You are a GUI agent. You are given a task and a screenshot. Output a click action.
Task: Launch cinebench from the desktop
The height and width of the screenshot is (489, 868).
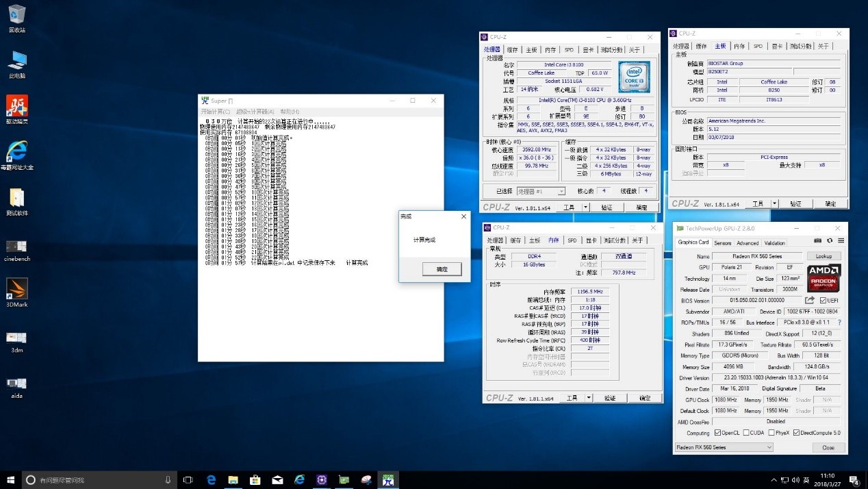16,248
